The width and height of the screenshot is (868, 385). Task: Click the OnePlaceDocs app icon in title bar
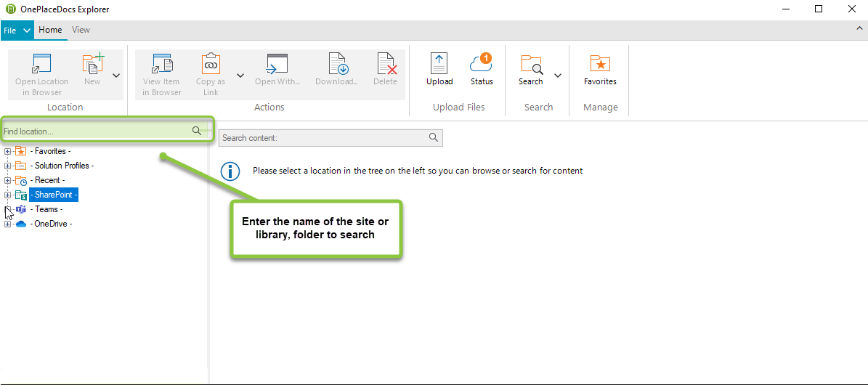coord(9,9)
